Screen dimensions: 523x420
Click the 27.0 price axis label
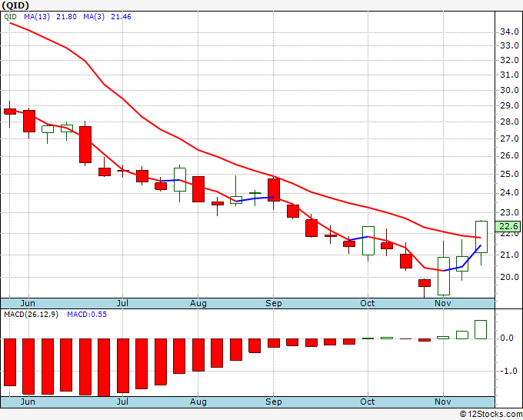[509, 138]
